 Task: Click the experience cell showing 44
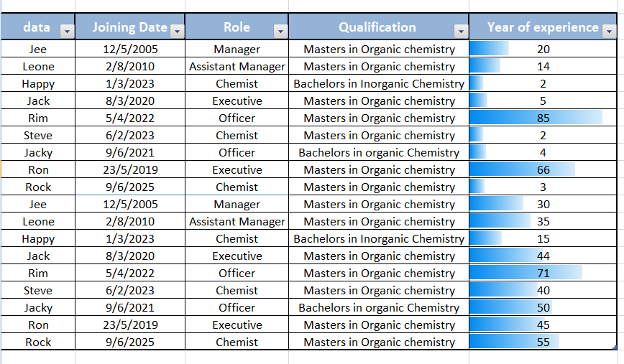(x=543, y=256)
